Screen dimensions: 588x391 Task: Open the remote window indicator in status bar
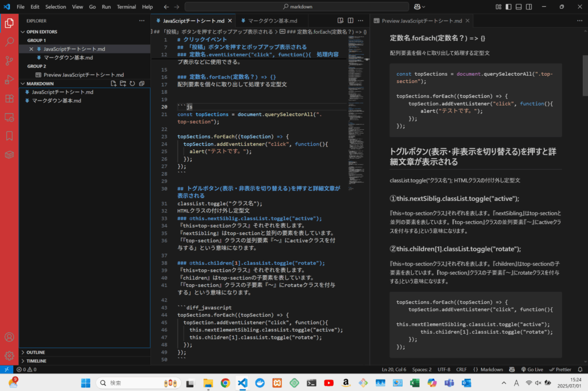click(x=6, y=369)
